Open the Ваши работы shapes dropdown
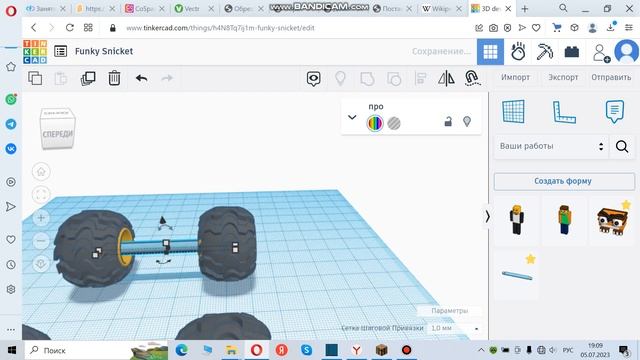The height and width of the screenshot is (360, 640). [x=551, y=146]
